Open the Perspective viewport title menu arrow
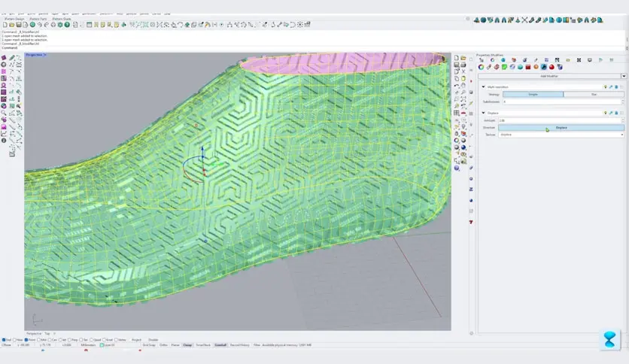The image size is (629, 364). tap(45, 54)
